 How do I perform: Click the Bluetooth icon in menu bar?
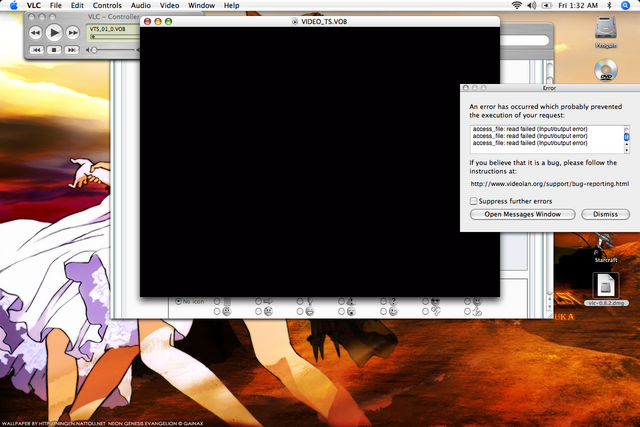coord(609,5)
